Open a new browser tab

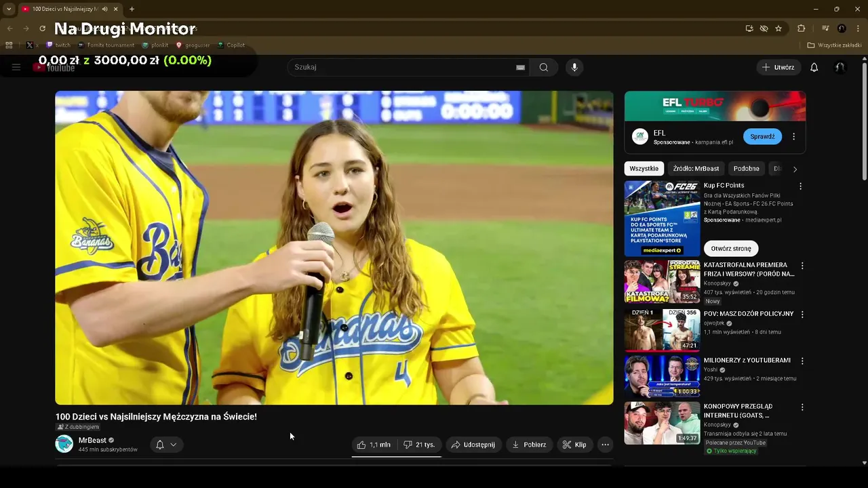tap(132, 9)
